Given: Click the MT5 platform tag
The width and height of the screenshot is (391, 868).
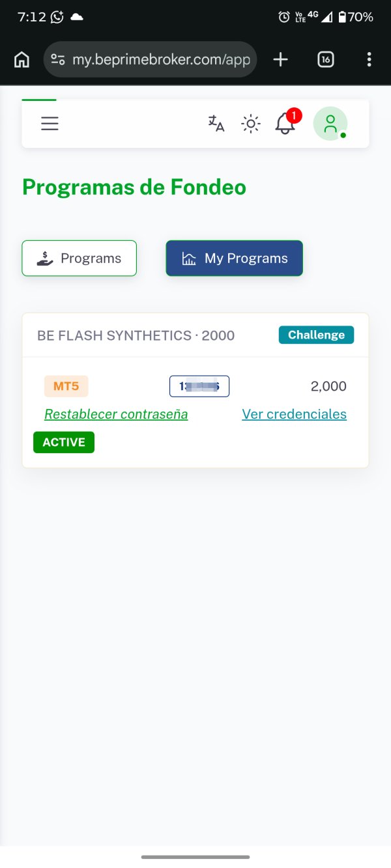Looking at the screenshot, I should pos(66,386).
